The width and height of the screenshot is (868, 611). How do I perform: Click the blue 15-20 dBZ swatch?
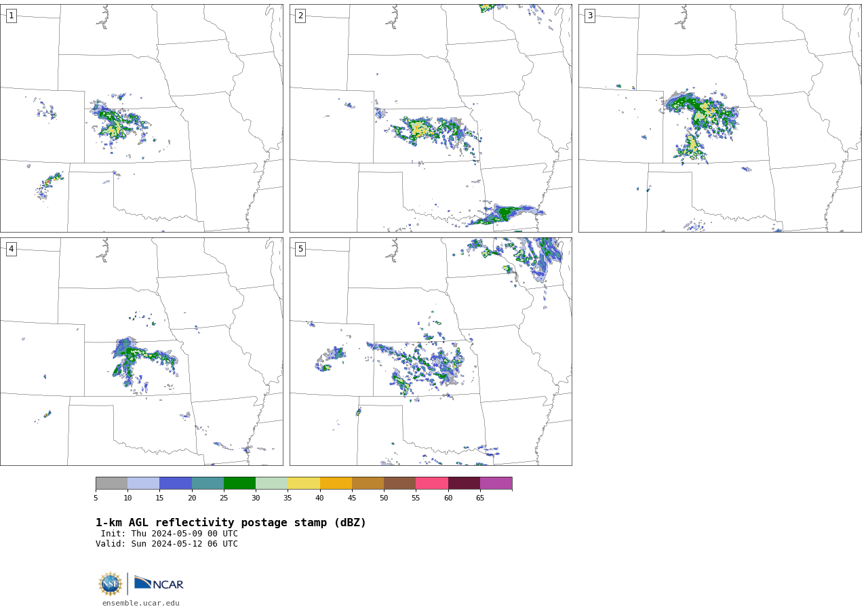176,483
